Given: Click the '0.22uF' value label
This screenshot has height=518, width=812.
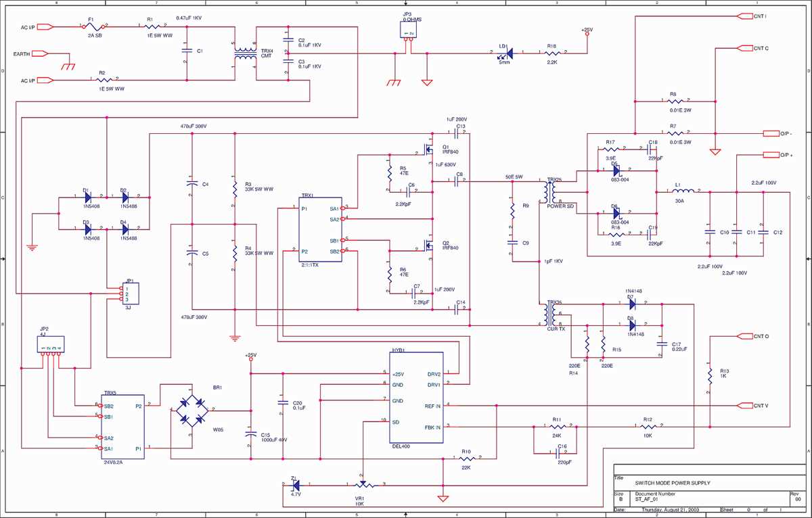Looking at the screenshot, I should click(679, 349).
